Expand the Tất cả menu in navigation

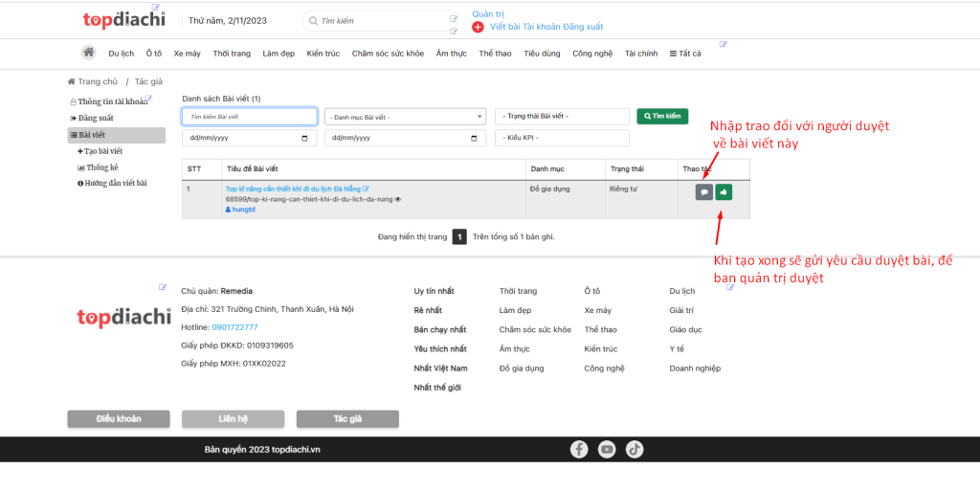(685, 54)
